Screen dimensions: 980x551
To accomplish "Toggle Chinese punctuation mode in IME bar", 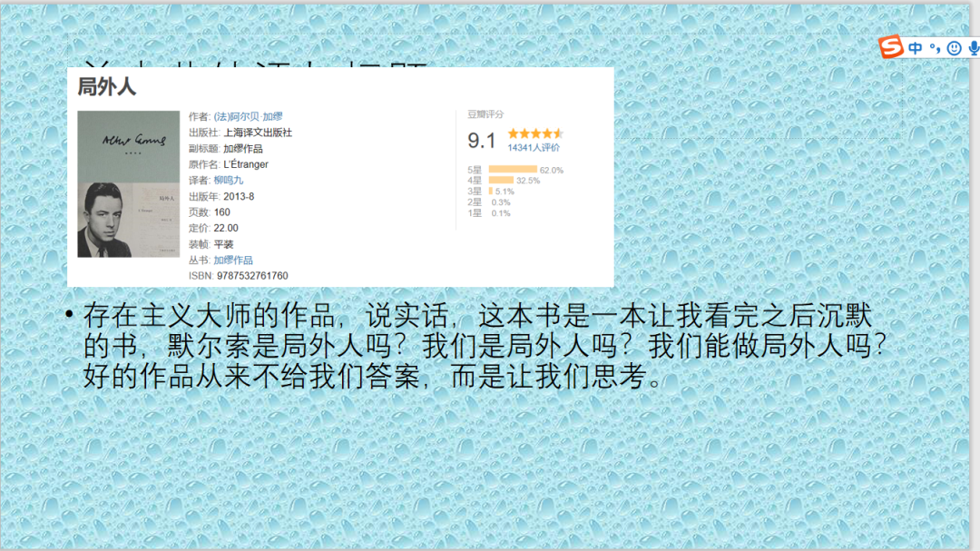I will 935,49.
